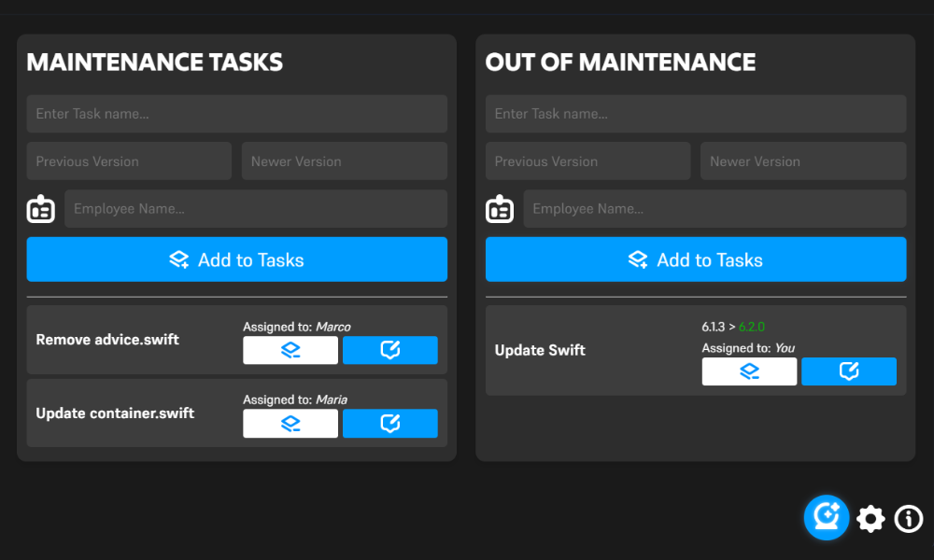
Task: Click employee badge icon in Out of Maintenance
Action: click(500, 209)
